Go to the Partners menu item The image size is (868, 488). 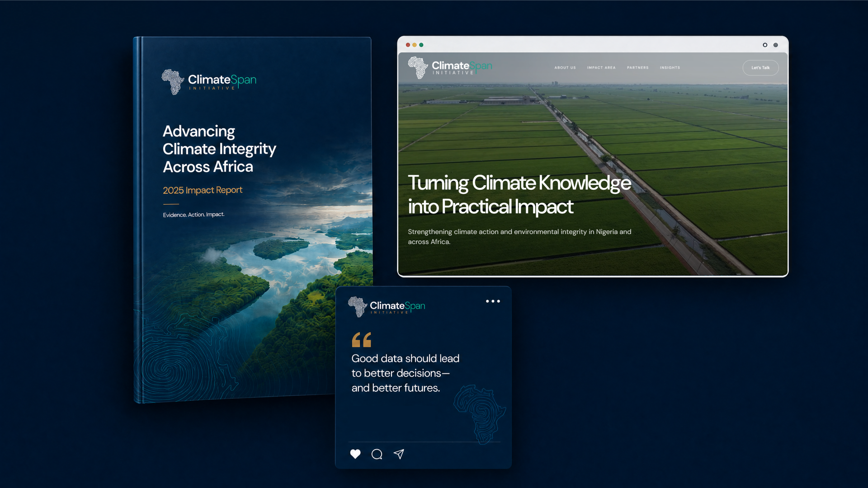tap(638, 68)
